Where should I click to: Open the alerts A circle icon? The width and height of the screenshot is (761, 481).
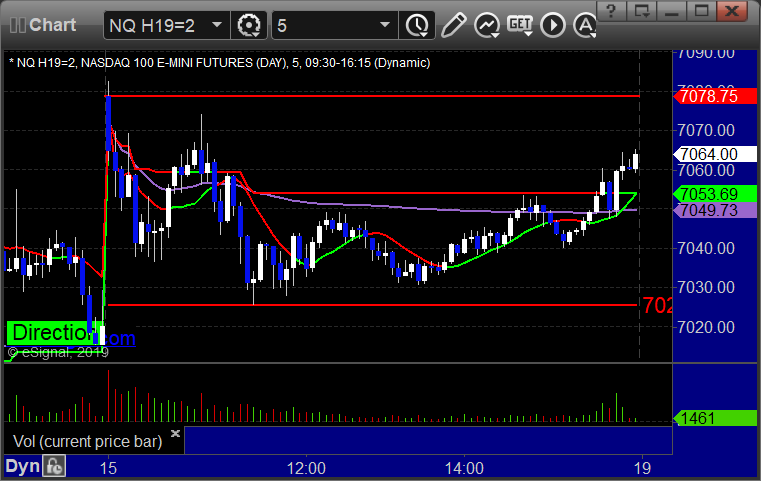coord(585,25)
